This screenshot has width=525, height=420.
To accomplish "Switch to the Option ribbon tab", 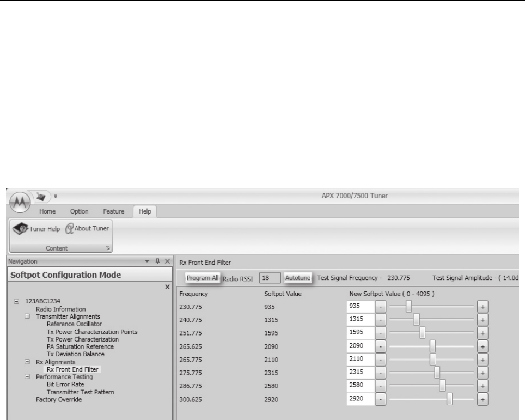I will coord(80,211).
